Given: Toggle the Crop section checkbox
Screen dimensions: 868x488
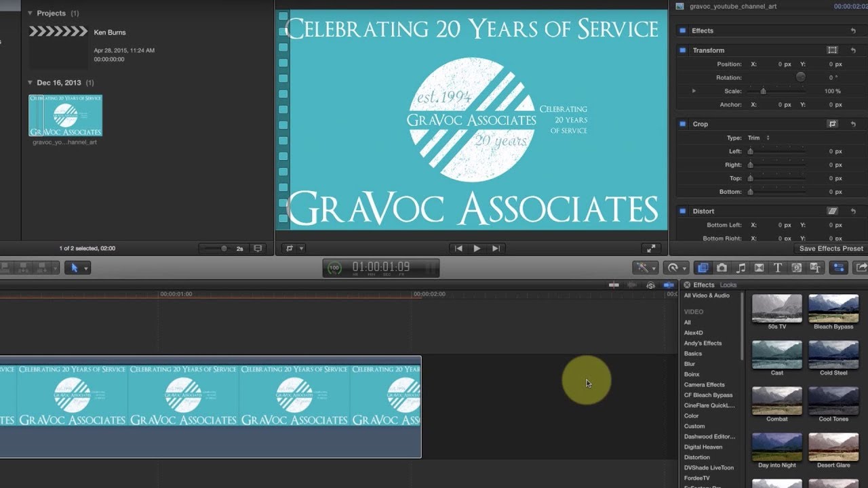Looking at the screenshot, I should tap(683, 124).
